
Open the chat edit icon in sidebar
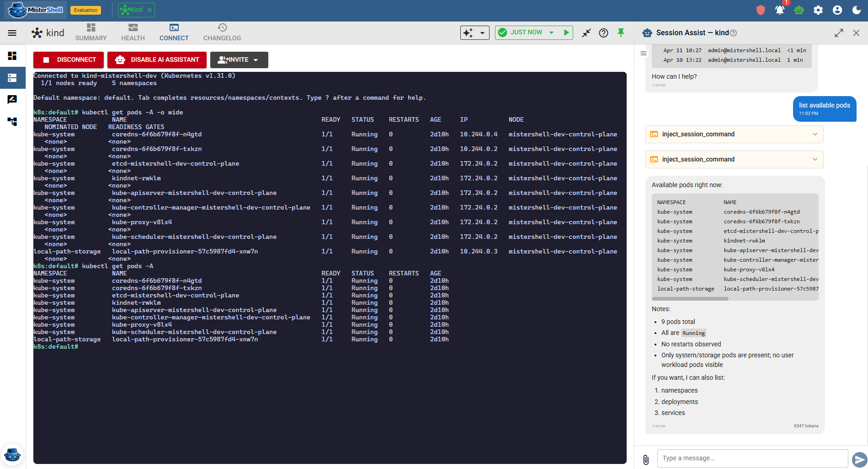(x=12, y=99)
